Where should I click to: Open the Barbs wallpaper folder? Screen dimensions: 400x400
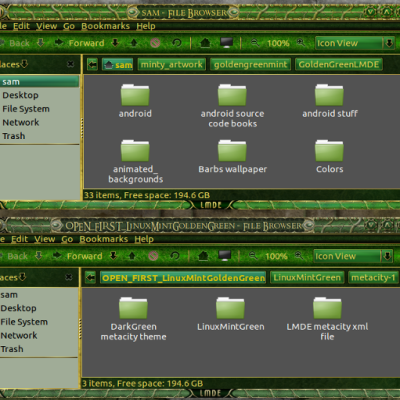tap(232, 157)
